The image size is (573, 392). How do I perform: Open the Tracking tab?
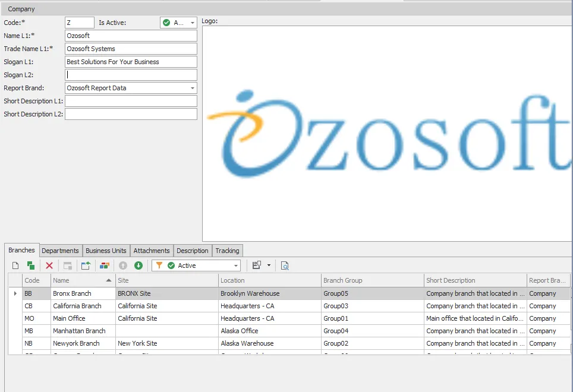[x=227, y=251]
